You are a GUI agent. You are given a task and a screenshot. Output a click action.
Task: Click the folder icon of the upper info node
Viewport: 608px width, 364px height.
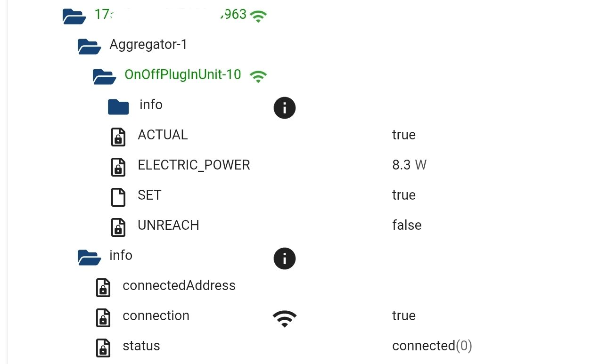(118, 106)
